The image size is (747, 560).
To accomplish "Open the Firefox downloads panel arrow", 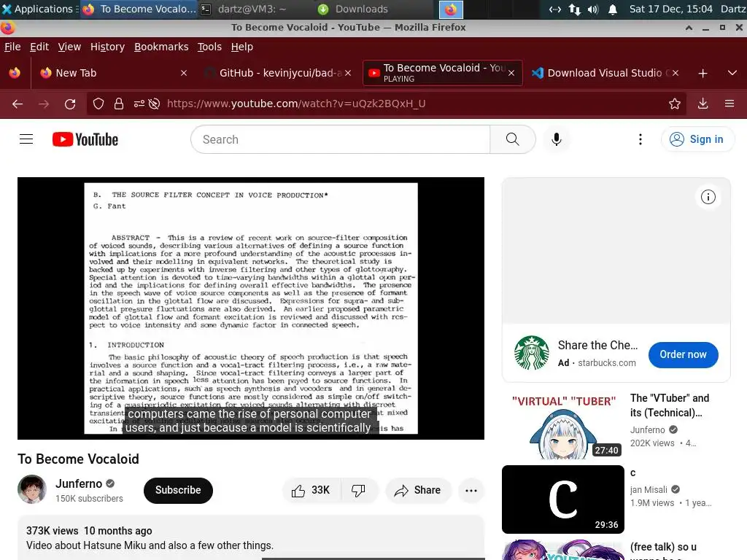I will click(x=703, y=104).
